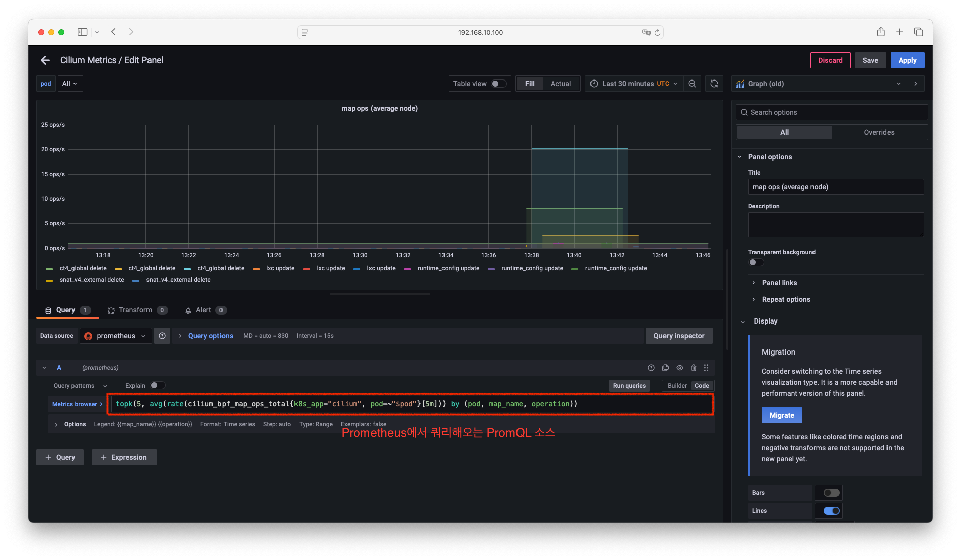Toggle Transparent background switch
The width and height of the screenshot is (961, 560).
point(756,262)
